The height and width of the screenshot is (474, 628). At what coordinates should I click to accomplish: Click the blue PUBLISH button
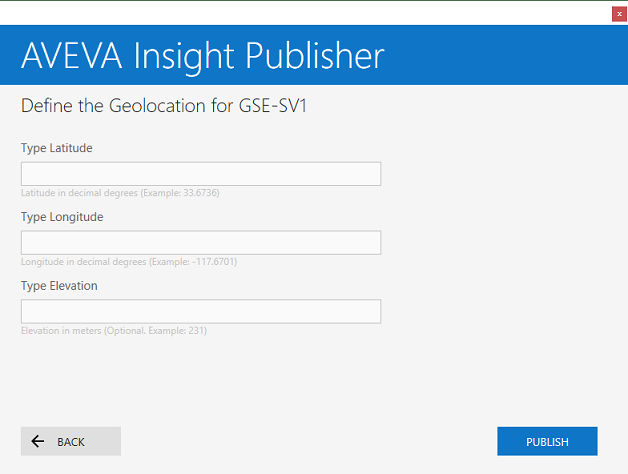(547, 441)
